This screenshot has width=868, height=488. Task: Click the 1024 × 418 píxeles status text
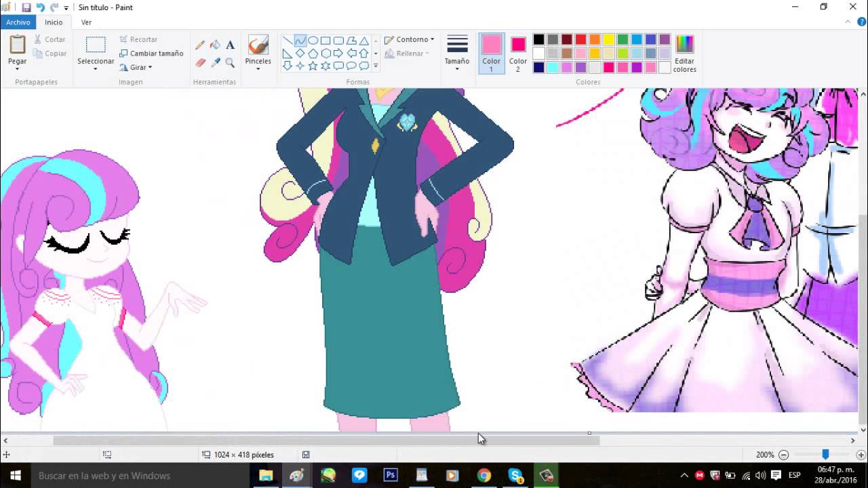pyautogui.click(x=243, y=455)
